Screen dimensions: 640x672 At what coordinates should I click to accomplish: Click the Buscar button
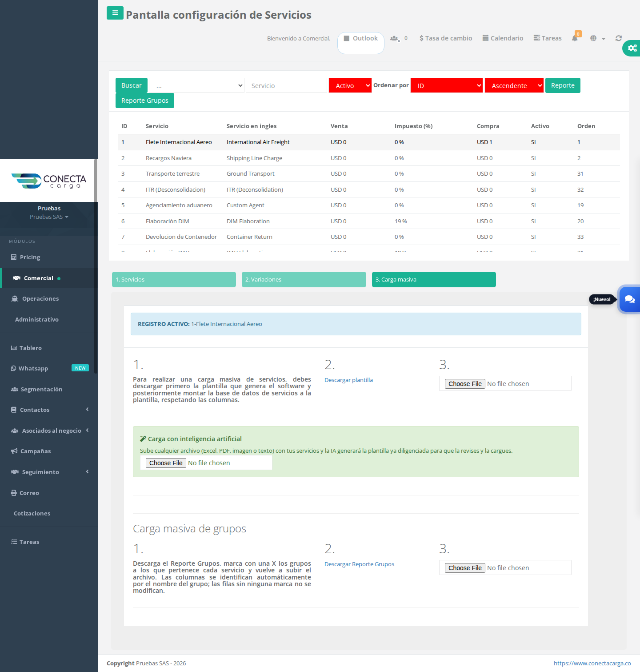132,85
